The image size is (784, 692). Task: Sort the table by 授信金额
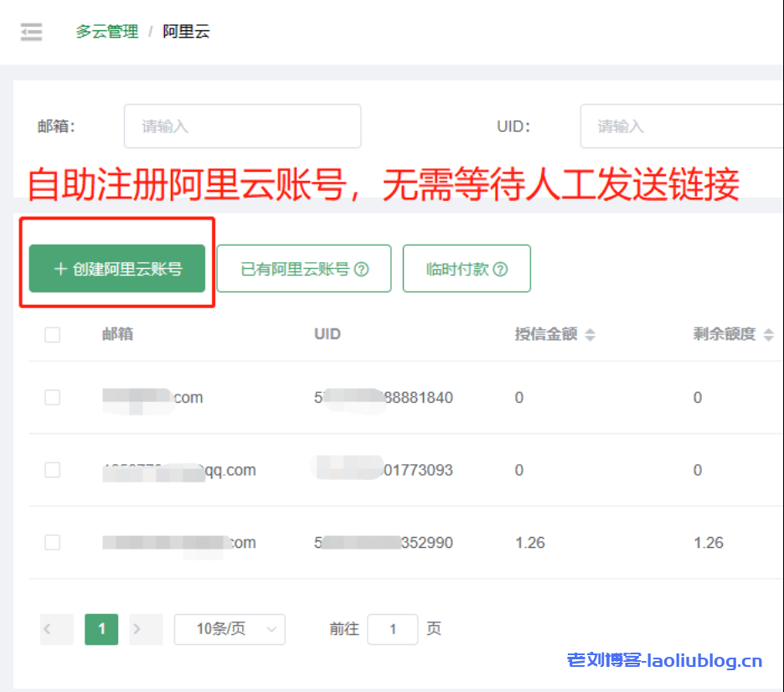tap(591, 333)
